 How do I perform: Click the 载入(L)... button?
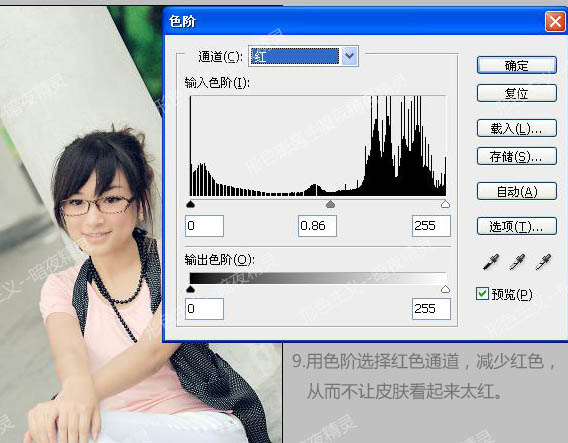pyautogui.click(x=517, y=128)
